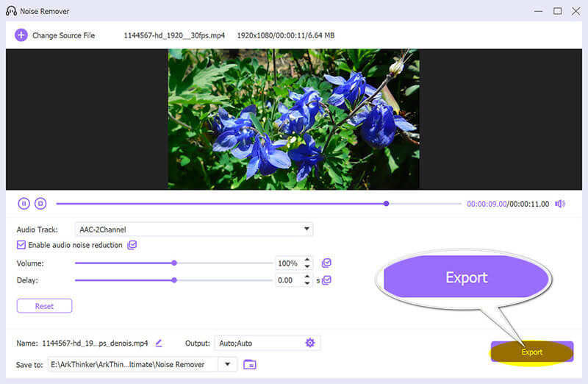
Task: Pause the video playback
Action: click(24, 204)
